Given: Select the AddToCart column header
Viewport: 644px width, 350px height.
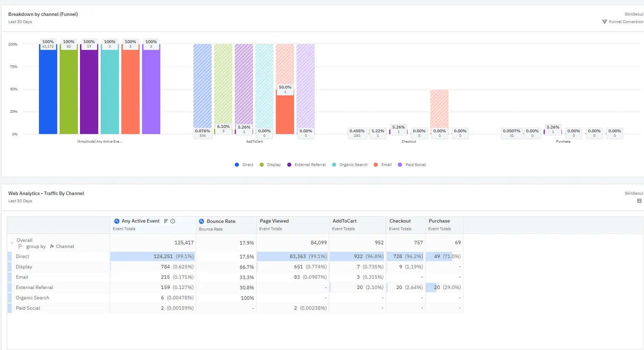Looking at the screenshot, I should pyautogui.click(x=344, y=221).
